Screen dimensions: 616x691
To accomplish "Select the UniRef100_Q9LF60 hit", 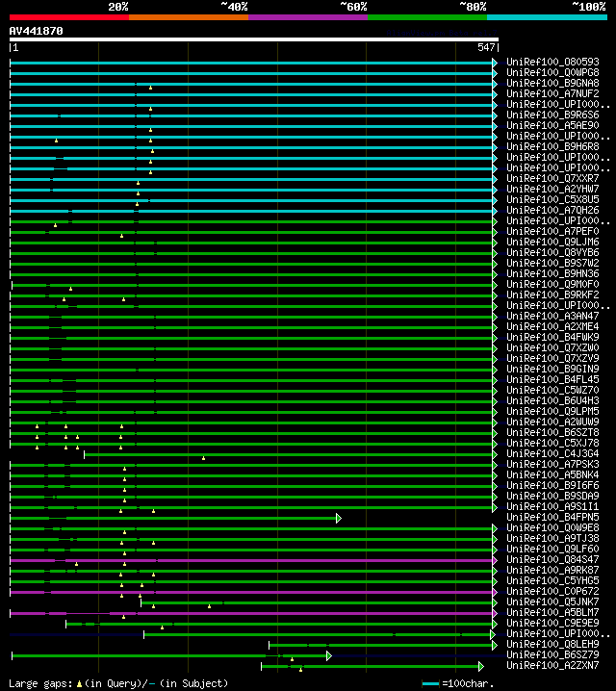I will (x=552, y=549).
